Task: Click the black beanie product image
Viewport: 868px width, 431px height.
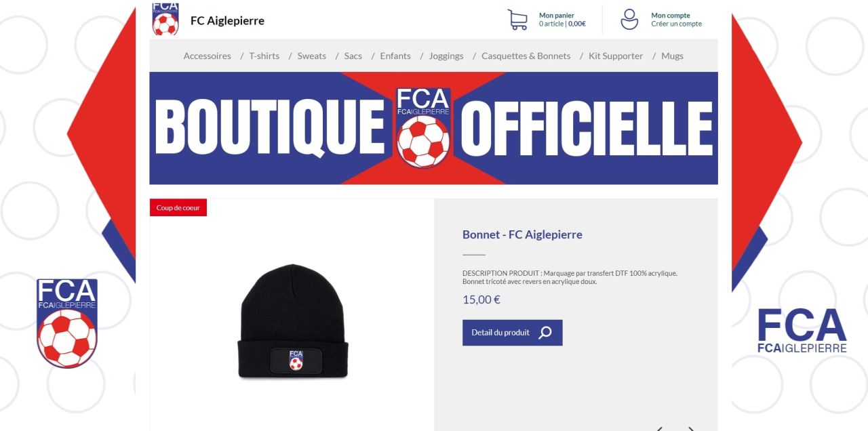Action: click(x=292, y=321)
